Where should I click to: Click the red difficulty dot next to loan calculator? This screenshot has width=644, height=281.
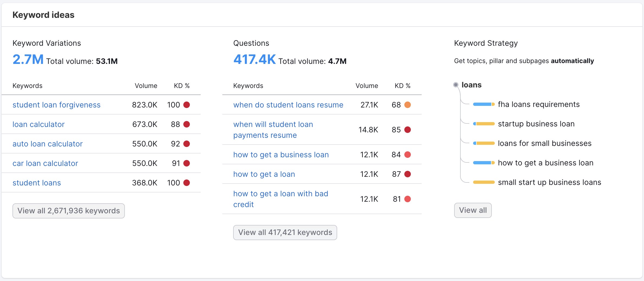click(186, 124)
